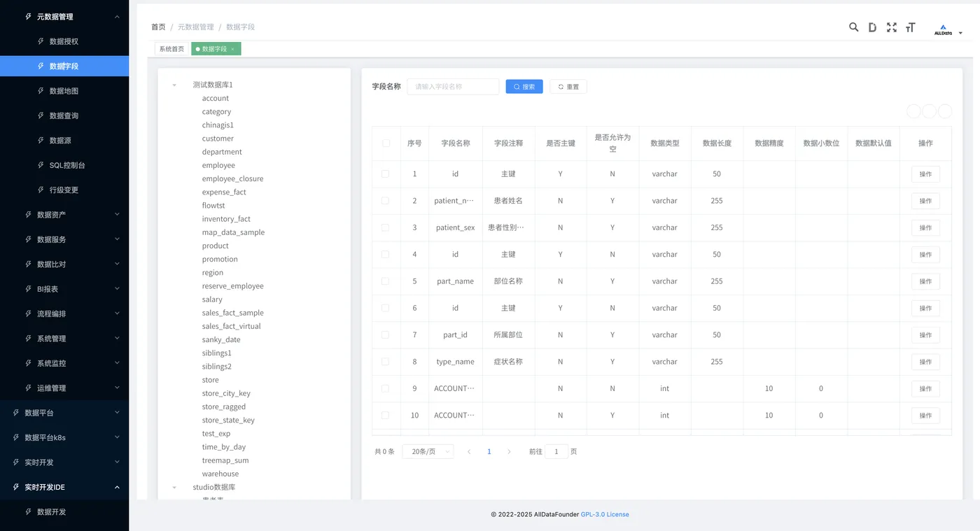Select the checkbox for row 7 part_id
Viewport: 980px width, 531px height.
[x=385, y=334]
